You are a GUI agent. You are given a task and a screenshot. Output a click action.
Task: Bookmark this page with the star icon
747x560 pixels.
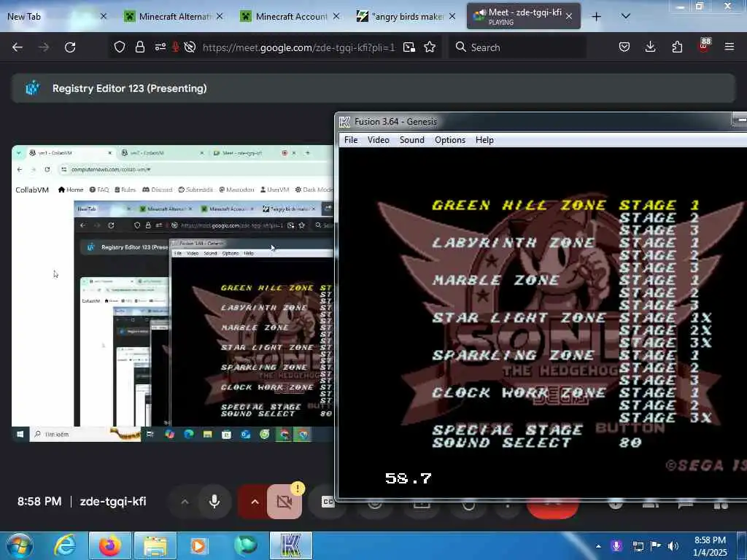coord(430,47)
